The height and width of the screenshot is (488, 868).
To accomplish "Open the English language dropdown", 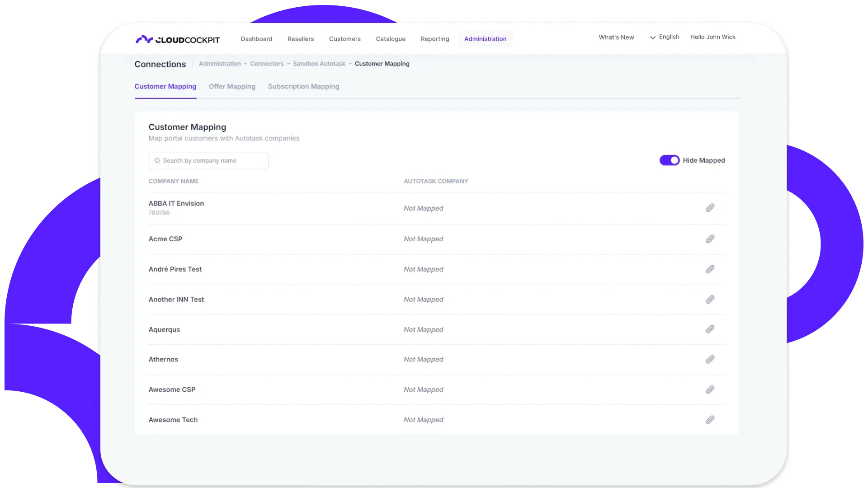I will coord(665,37).
